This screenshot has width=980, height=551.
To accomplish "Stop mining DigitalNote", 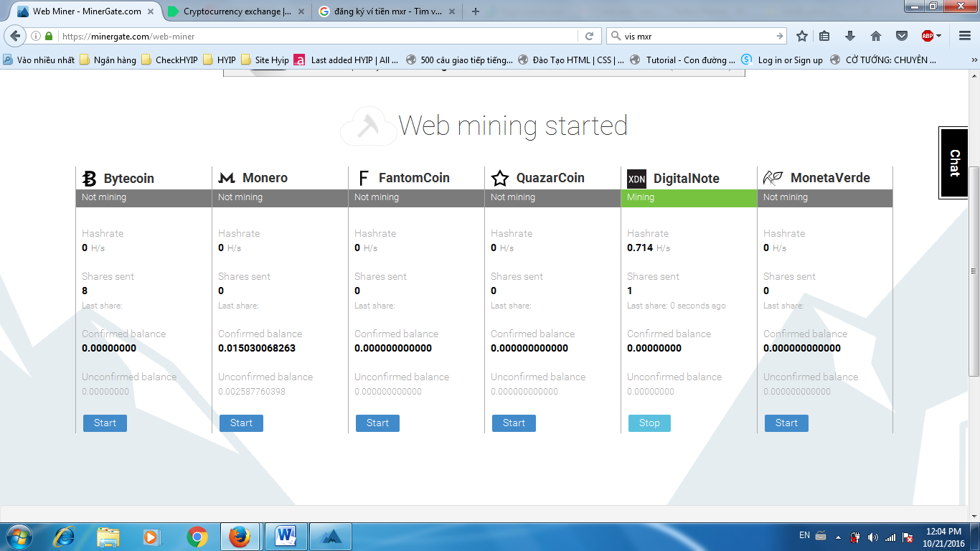I will pos(649,423).
